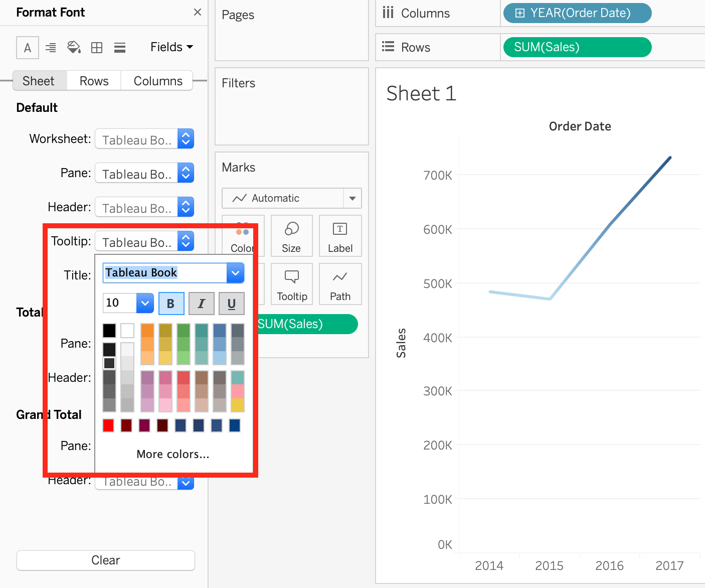Screen dimensions: 705x588
Task: Click the Label marks card button
Action: tap(340, 236)
